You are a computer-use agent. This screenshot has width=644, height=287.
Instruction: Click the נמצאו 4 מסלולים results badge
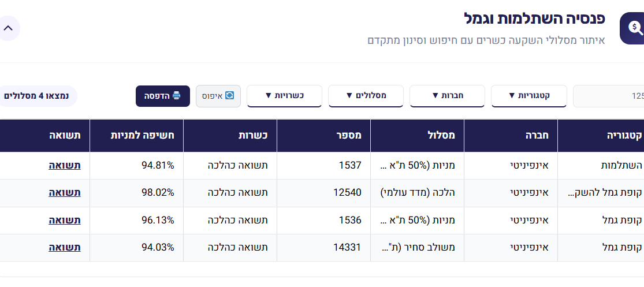tap(36, 96)
